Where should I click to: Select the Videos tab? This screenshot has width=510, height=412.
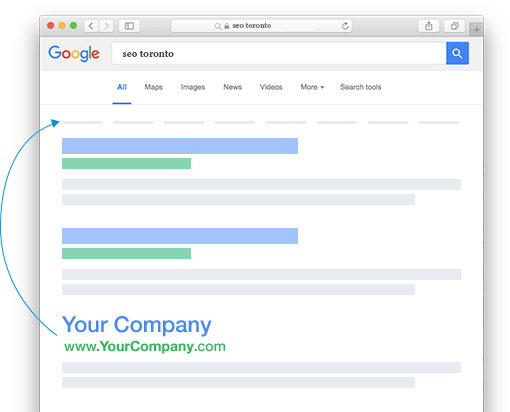click(271, 87)
